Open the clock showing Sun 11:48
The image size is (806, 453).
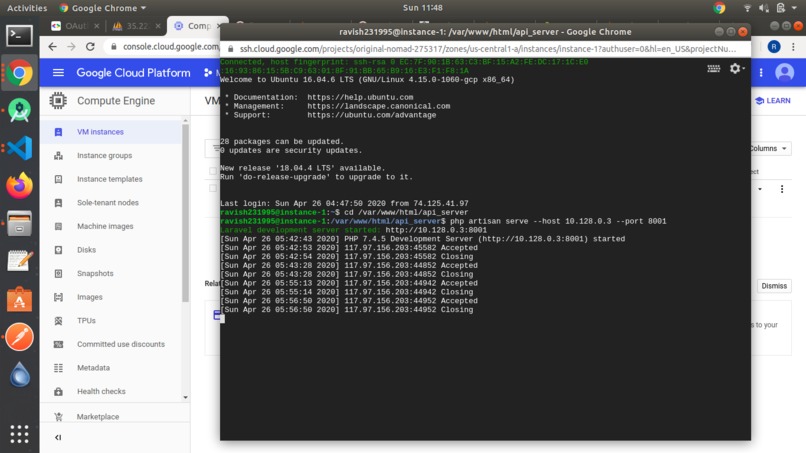point(423,8)
